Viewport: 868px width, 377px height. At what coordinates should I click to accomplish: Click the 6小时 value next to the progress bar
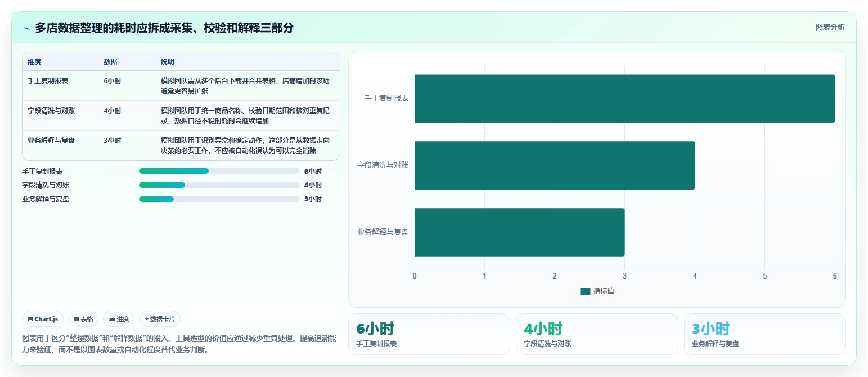(x=313, y=172)
